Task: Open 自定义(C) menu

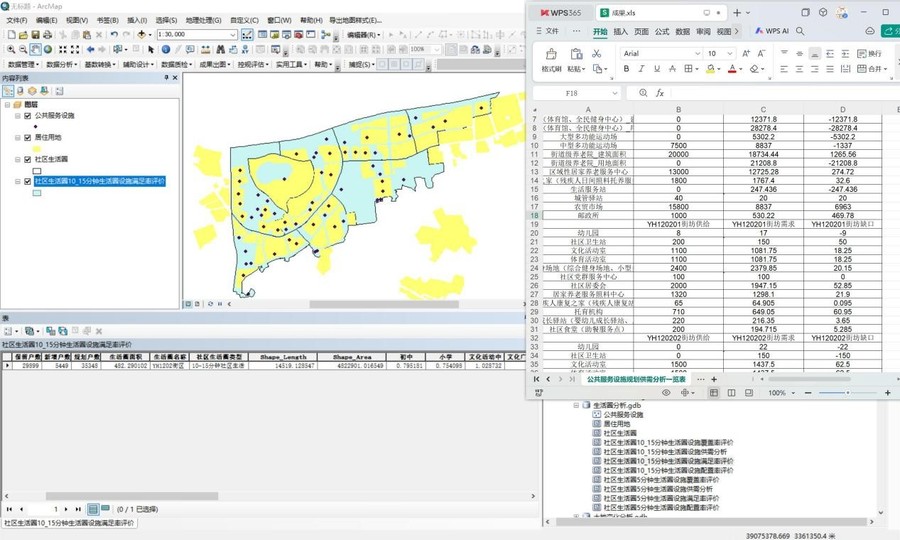Action: [245, 20]
